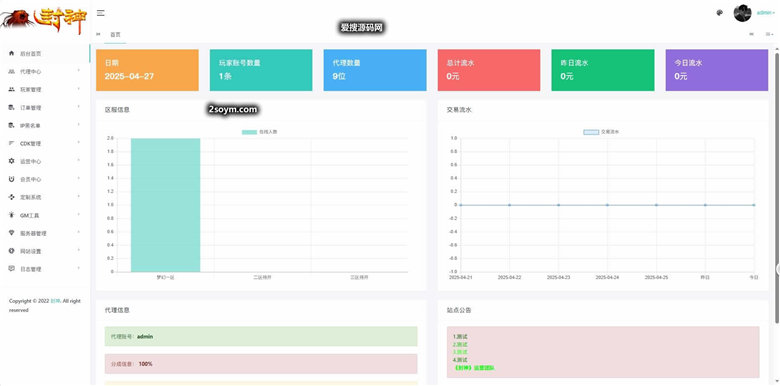Screen dimensions: 780x386
Task: Click the 玩家管理 people icon
Action: tap(11, 89)
